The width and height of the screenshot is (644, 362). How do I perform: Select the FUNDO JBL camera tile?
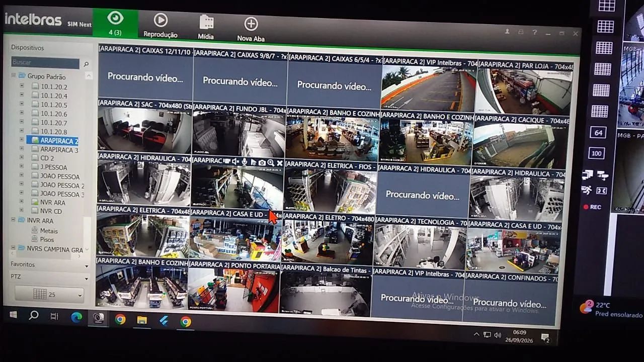click(x=238, y=130)
